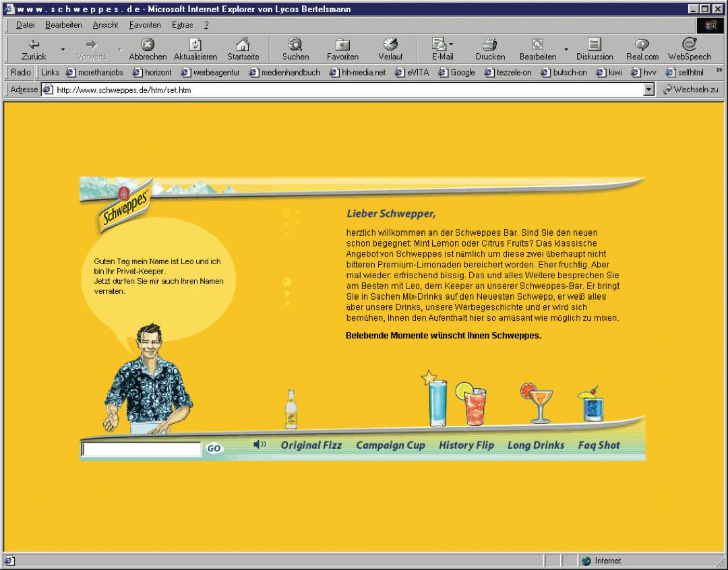Click the Real.com toolbar icon
The width and height of the screenshot is (728, 570).
tap(642, 49)
